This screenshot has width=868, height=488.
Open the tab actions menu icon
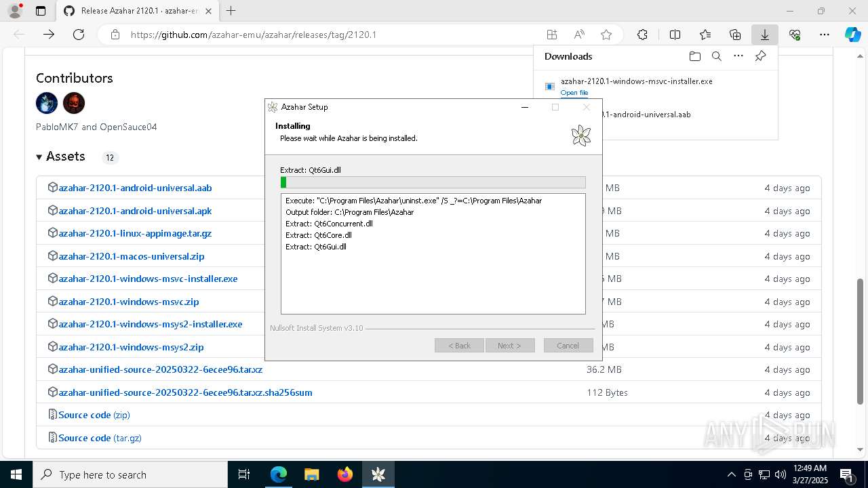41,11
